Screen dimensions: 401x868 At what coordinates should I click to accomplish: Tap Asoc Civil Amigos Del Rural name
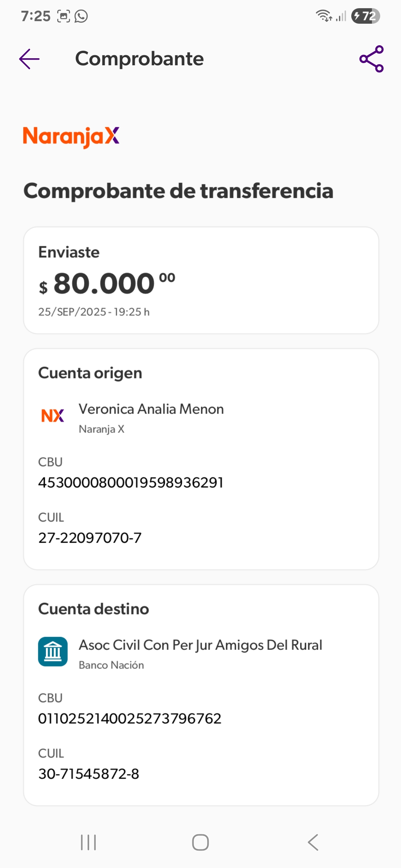click(x=200, y=645)
